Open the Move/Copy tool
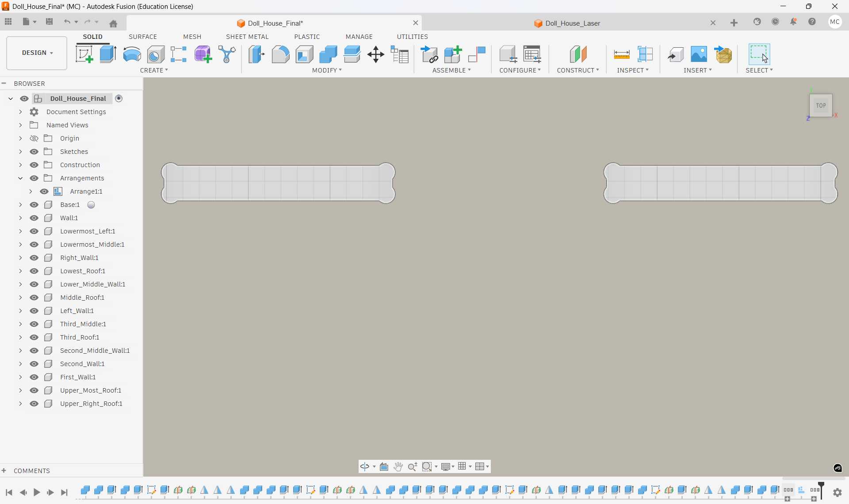 (x=375, y=54)
